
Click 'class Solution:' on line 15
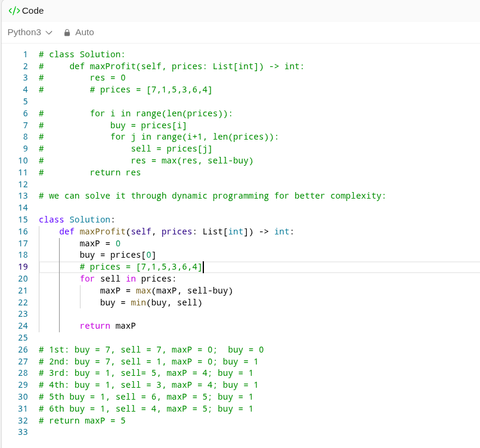pyautogui.click(x=76, y=220)
